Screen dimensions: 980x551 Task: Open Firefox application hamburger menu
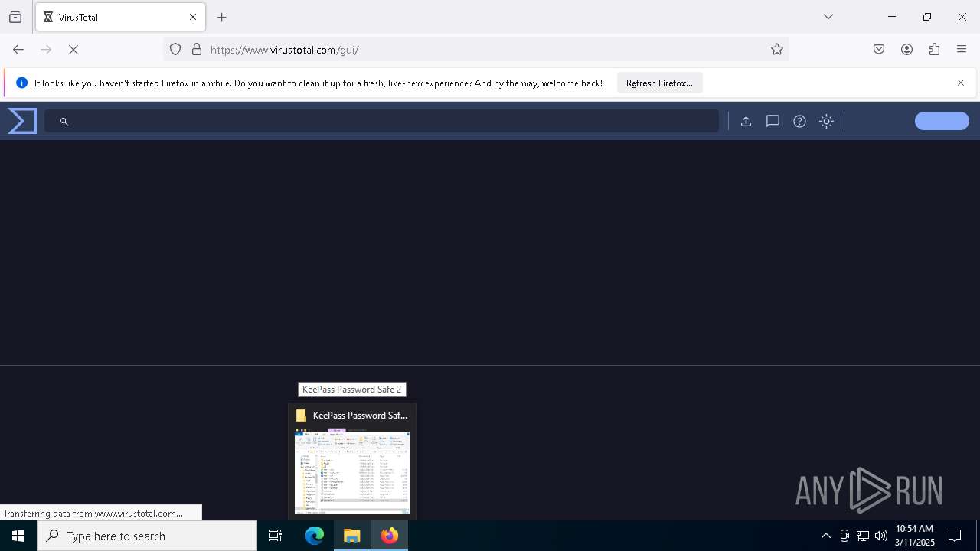(962, 50)
